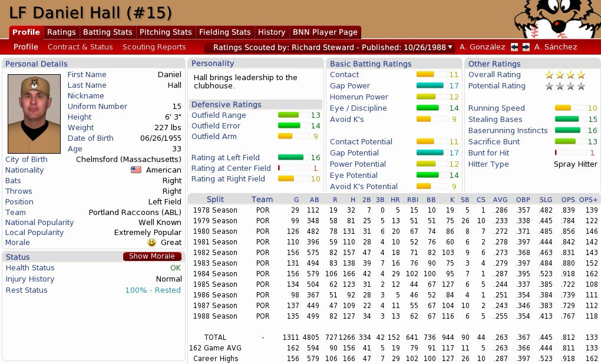
Task: Click Daniel Hall's player portrait
Action: click(x=34, y=114)
